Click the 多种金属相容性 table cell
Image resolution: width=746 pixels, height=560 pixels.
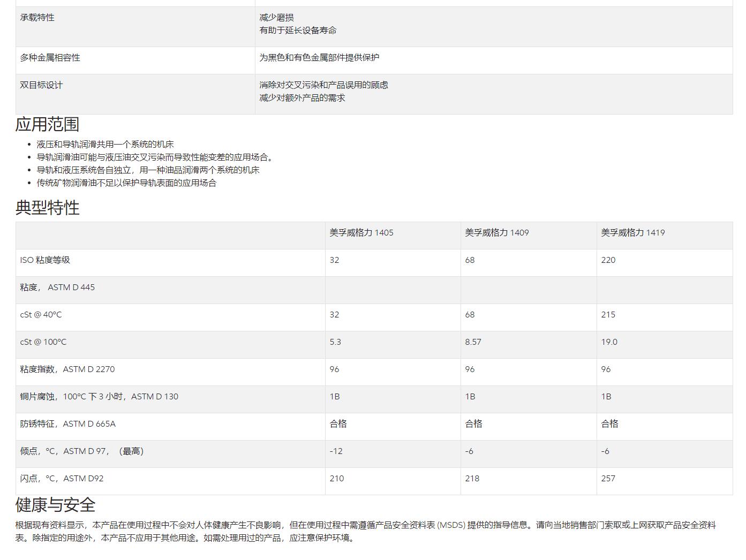point(135,60)
